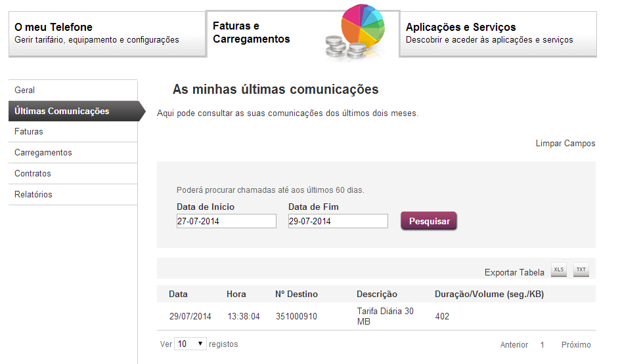
Task: Focus the Data de Início field
Action: [226, 222]
